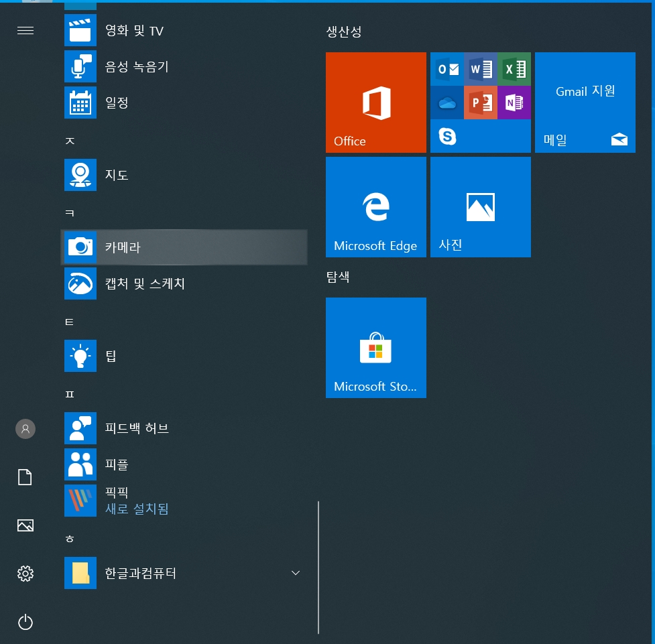Screen dimensions: 655x644
Task: Open the Office tile
Action: [376, 103]
